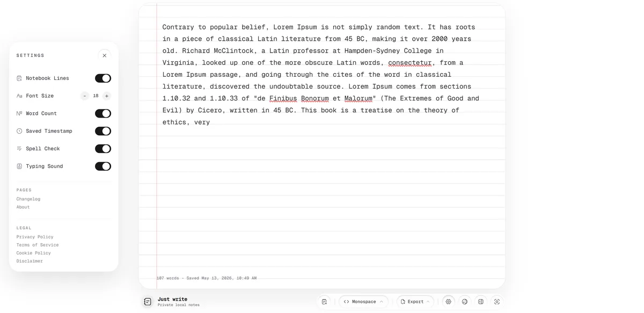
Task: Switch off Typing Sound
Action: (x=103, y=166)
